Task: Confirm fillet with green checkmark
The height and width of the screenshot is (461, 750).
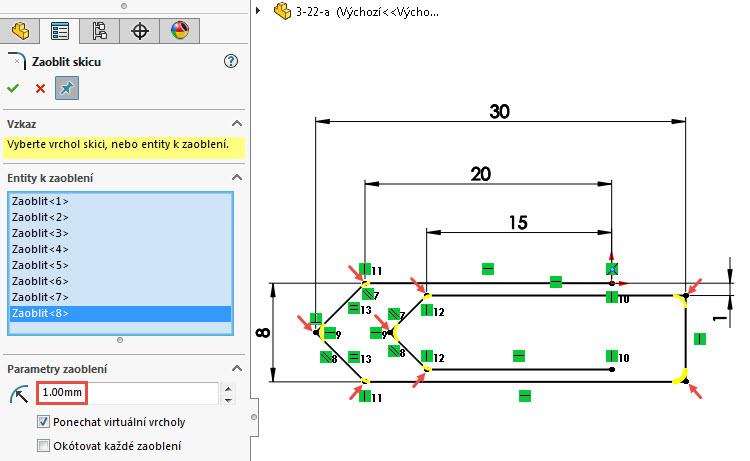Action: pos(13,88)
